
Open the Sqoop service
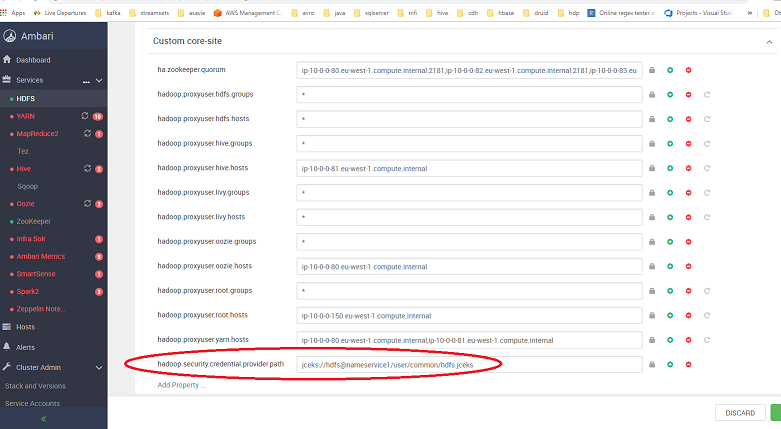[x=27, y=186]
